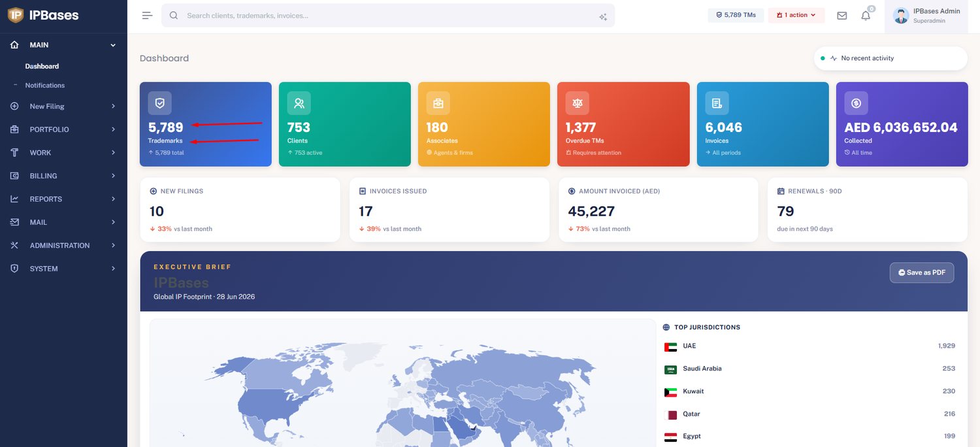The height and width of the screenshot is (447, 980).
Task: Click the 199 count for Egypt
Action: click(x=949, y=437)
